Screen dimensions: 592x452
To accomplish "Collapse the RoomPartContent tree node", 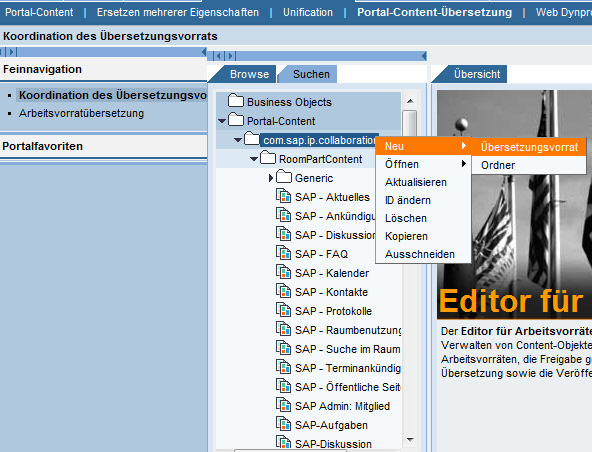I will click(254, 159).
